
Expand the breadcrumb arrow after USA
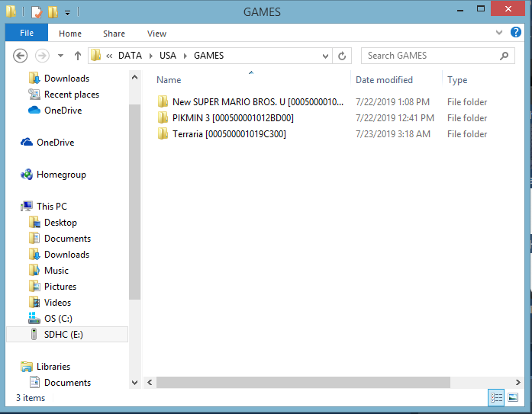tap(185, 56)
